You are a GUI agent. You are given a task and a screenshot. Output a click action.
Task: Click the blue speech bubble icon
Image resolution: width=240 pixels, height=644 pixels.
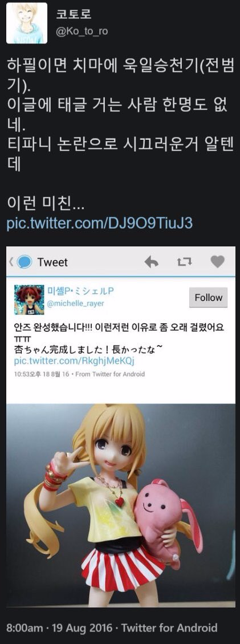point(24,262)
